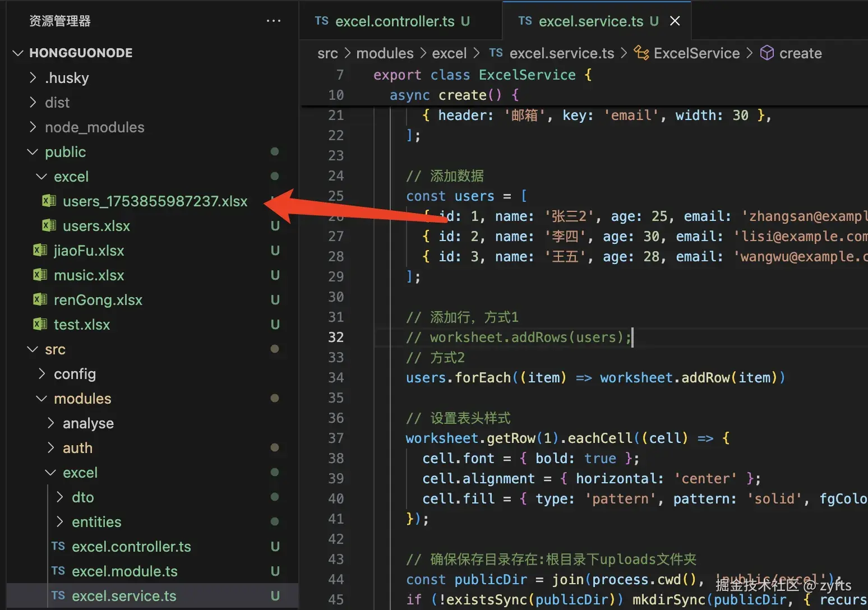Screen dimensions: 868x610
Task: Click the 'users.forEach' code line
Action: (595, 377)
